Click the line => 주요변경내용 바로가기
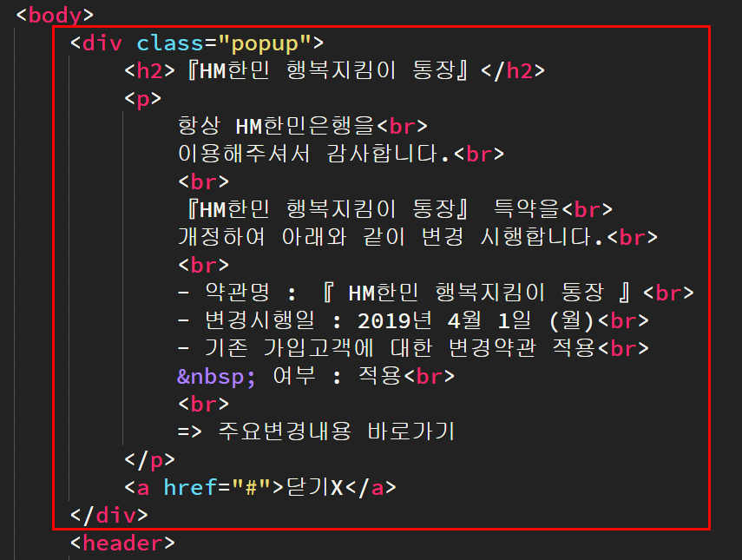Image resolution: width=742 pixels, height=560 pixels. (x=316, y=432)
